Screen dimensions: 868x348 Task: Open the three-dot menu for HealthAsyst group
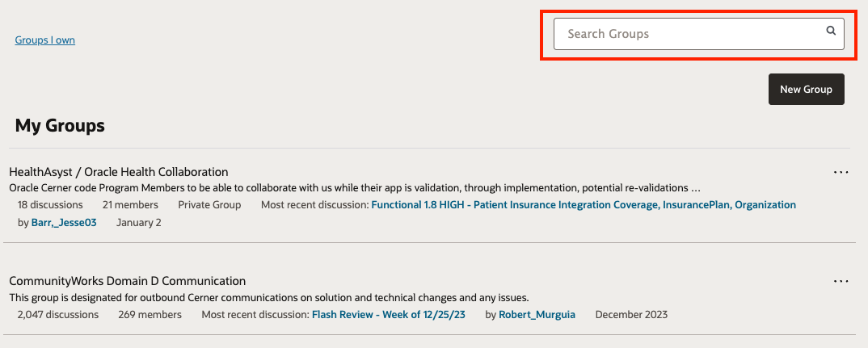click(x=841, y=173)
